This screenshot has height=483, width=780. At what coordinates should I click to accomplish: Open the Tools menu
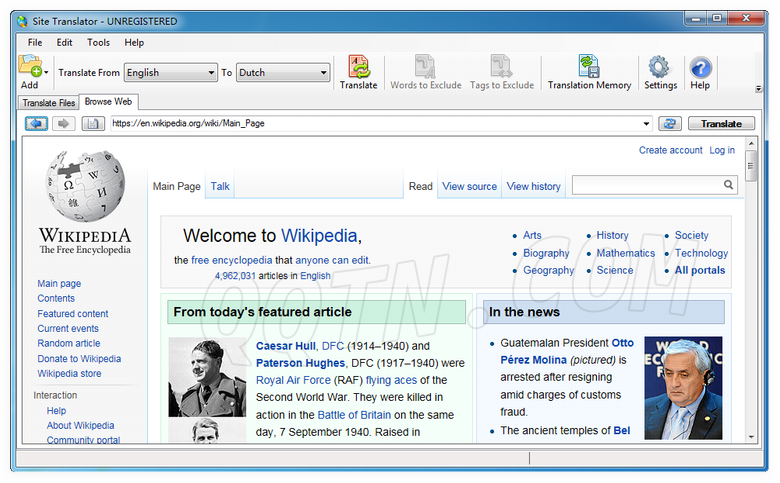98,43
